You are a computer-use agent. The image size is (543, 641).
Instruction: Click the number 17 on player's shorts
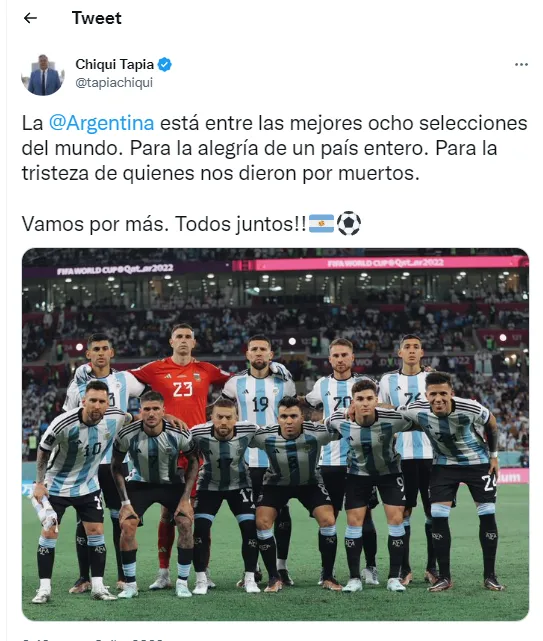click(x=246, y=496)
